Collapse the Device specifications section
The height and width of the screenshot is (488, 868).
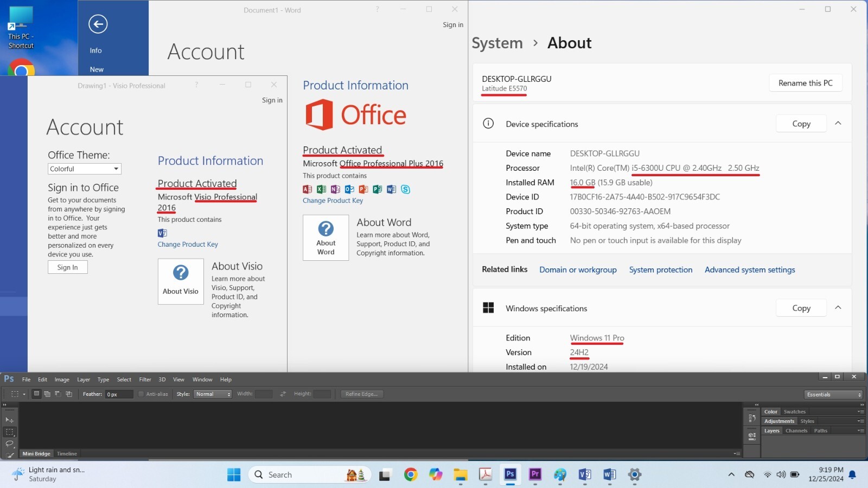[x=838, y=124]
